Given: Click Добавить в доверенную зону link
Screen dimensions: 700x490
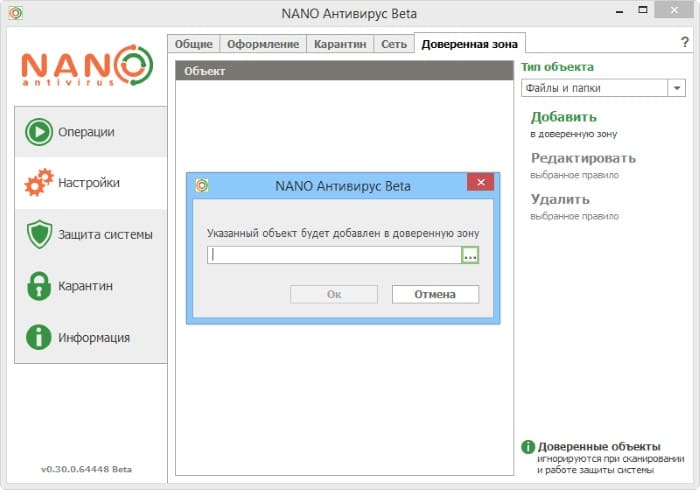Looking at the screenshot, I should [x=574, y=124].
